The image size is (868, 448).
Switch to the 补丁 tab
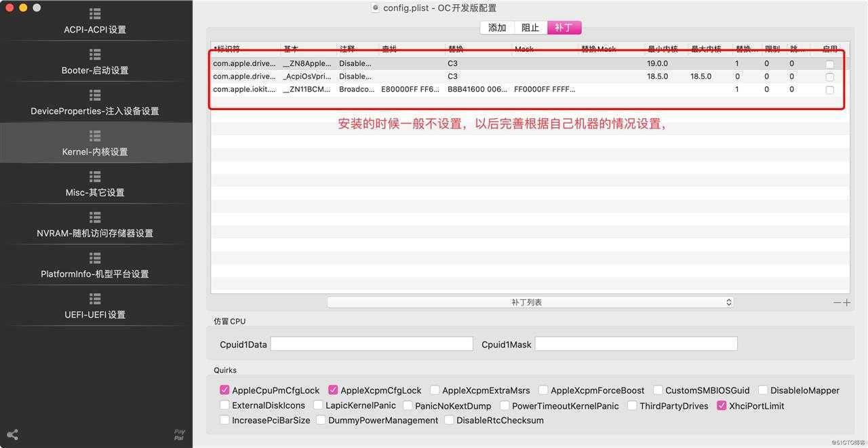[x=564, y=28]
